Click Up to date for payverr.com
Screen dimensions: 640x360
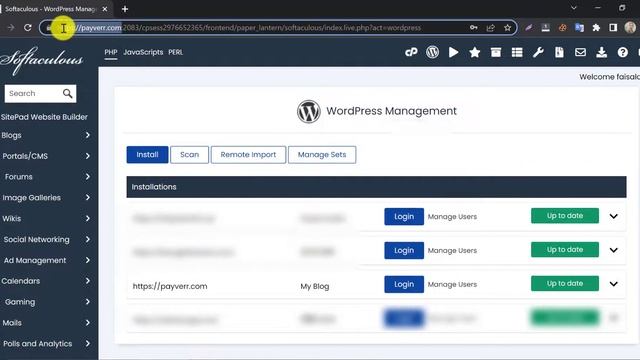565,284
